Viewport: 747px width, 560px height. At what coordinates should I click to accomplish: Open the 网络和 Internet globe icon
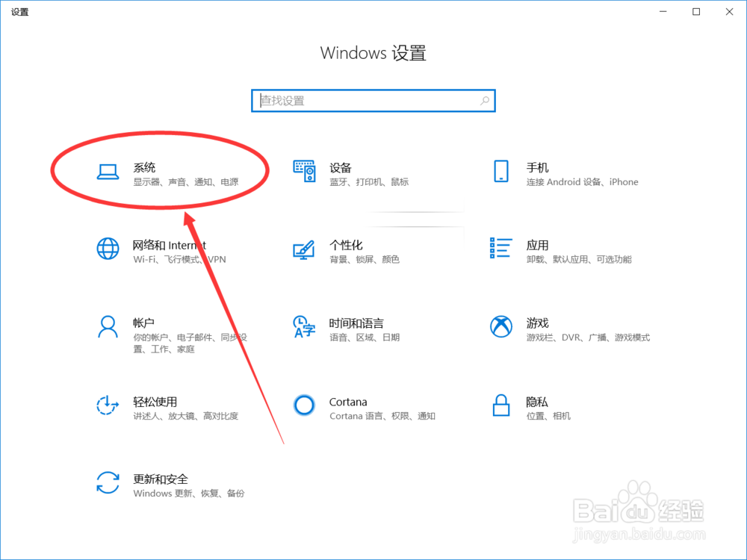point(108,249)
